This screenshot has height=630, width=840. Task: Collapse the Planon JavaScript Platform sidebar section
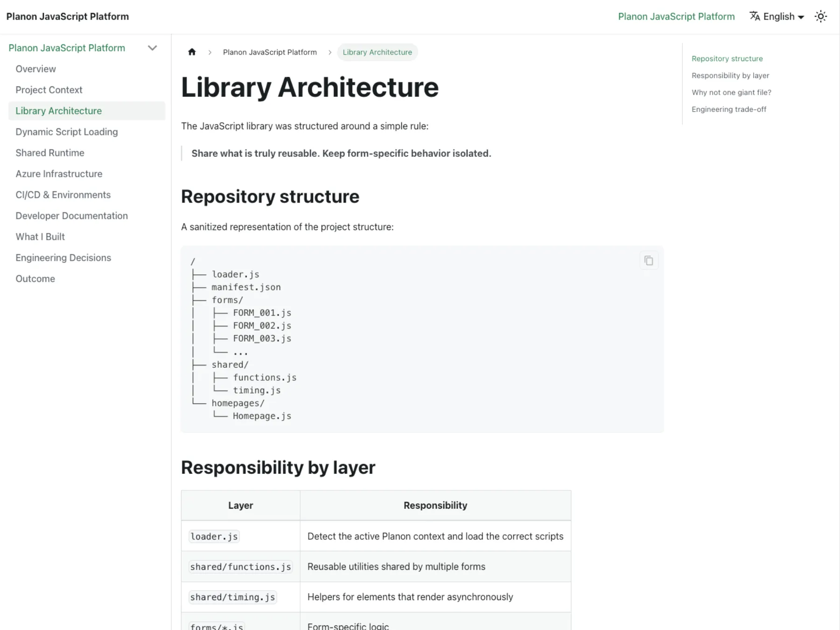coord(152,48)
